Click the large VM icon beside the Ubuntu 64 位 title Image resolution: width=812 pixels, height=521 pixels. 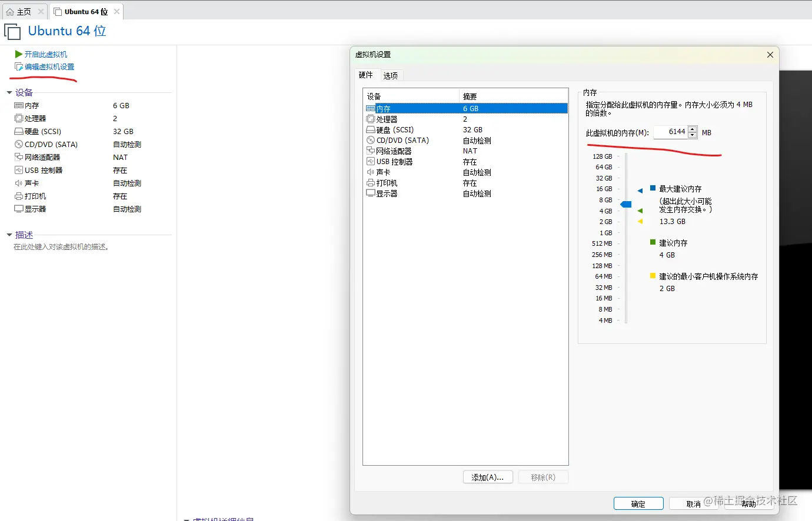pos(12,31)
